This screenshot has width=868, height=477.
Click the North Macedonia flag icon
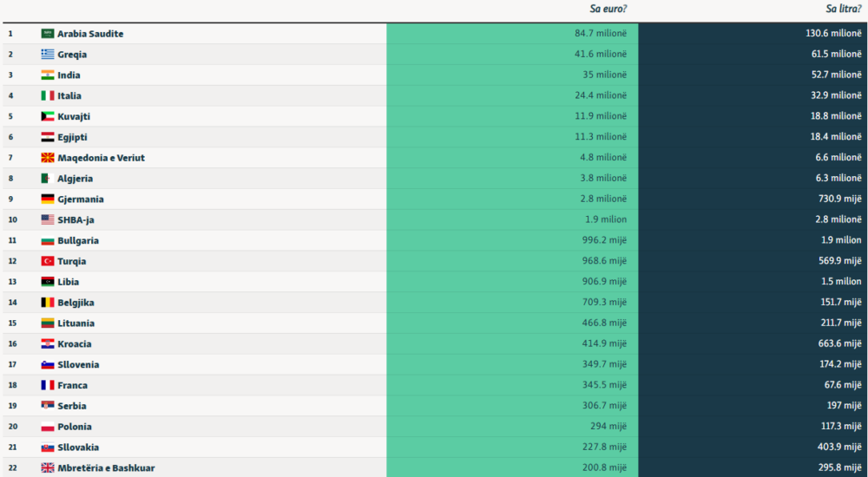[x=48, y=158]
